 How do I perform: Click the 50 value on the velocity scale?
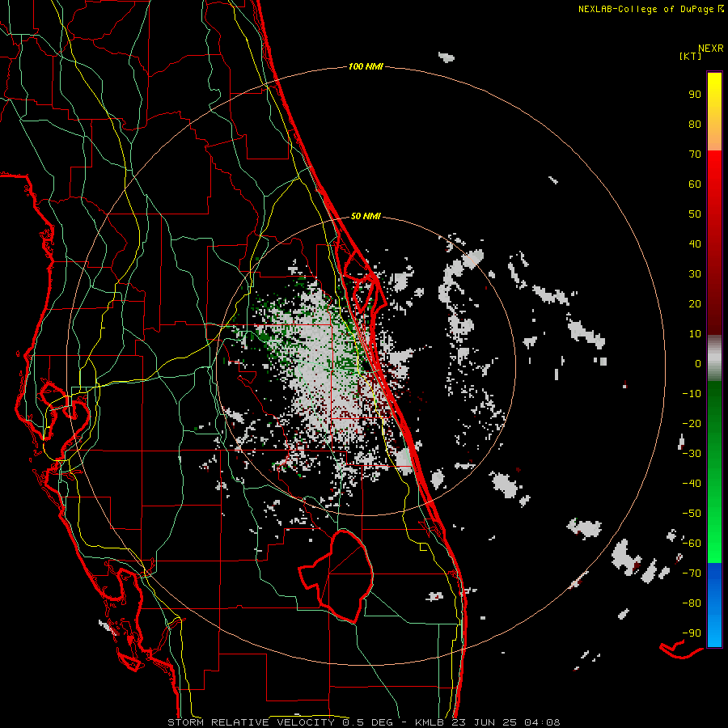pos(695,214)
